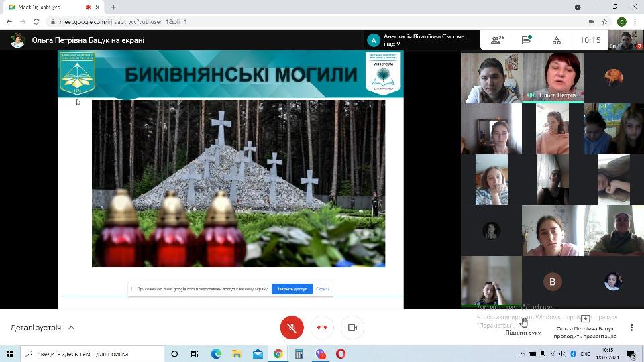The height and width of the screenshot is (362, 644).
Task: Open the participants list icon
Action: 497,40
